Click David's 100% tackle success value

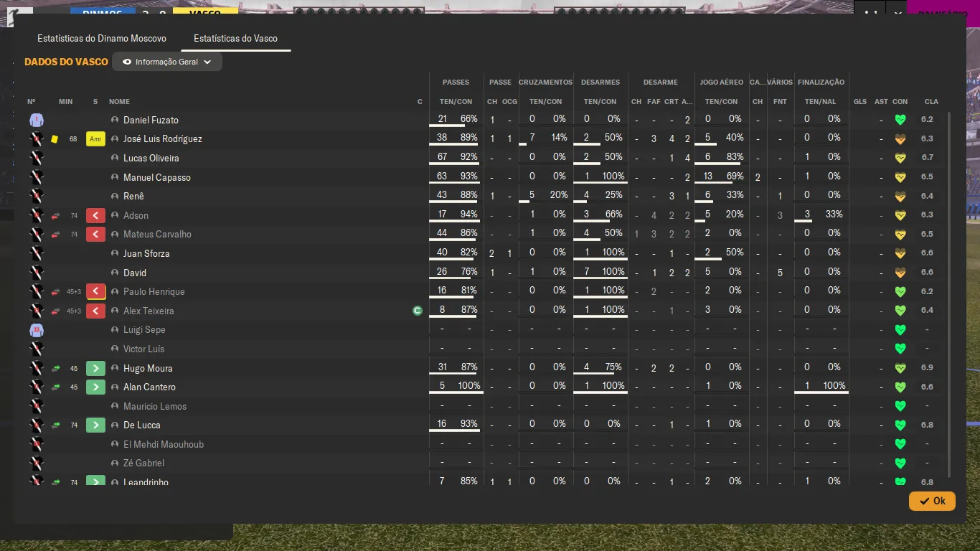(x=613, y=271)
